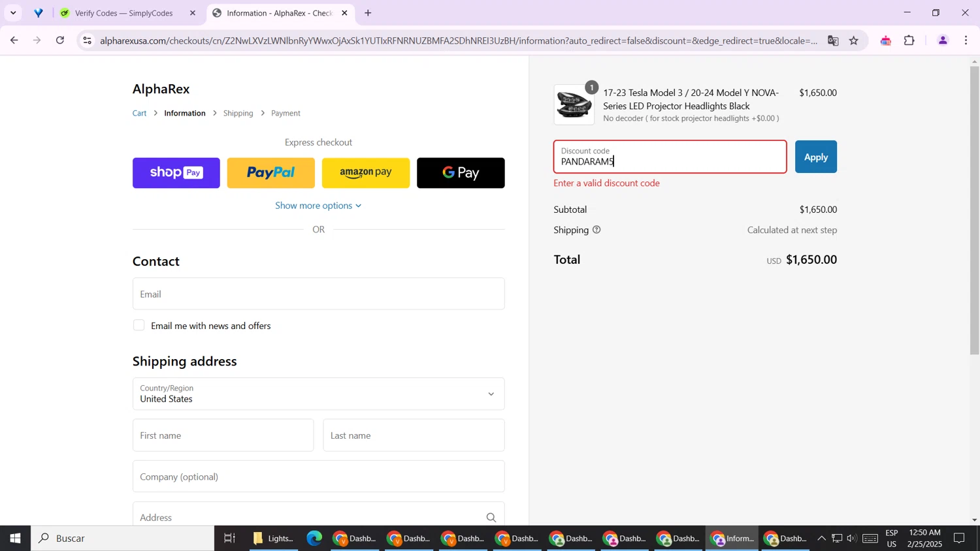Screen dimensions: 980x551
Task: Click the Email input field
Action: (319, 294)
